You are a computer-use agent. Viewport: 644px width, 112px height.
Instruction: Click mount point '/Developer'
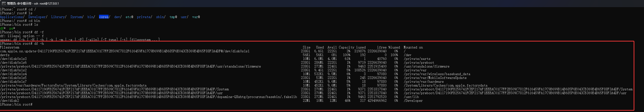click(x=413, y=101)
